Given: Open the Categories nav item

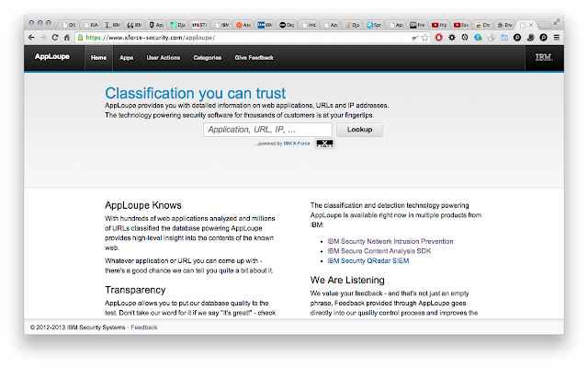Looking at the screenshot, I should coord(208,57).
